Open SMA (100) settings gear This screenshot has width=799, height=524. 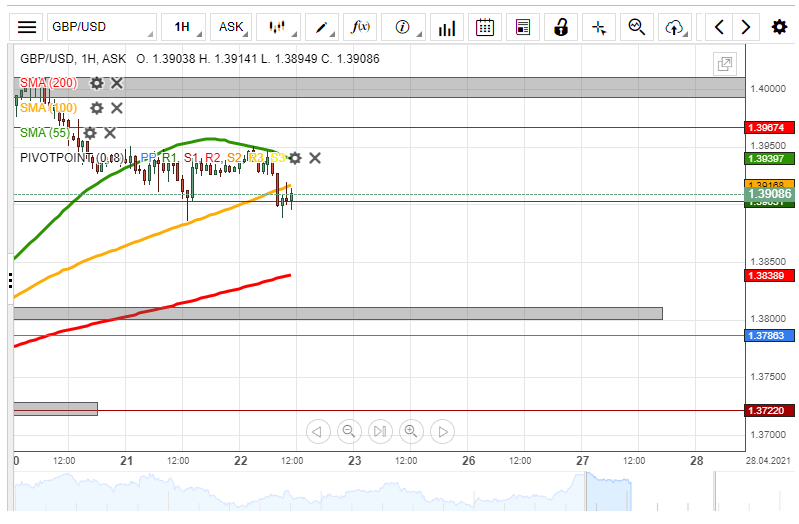point(96,108)
